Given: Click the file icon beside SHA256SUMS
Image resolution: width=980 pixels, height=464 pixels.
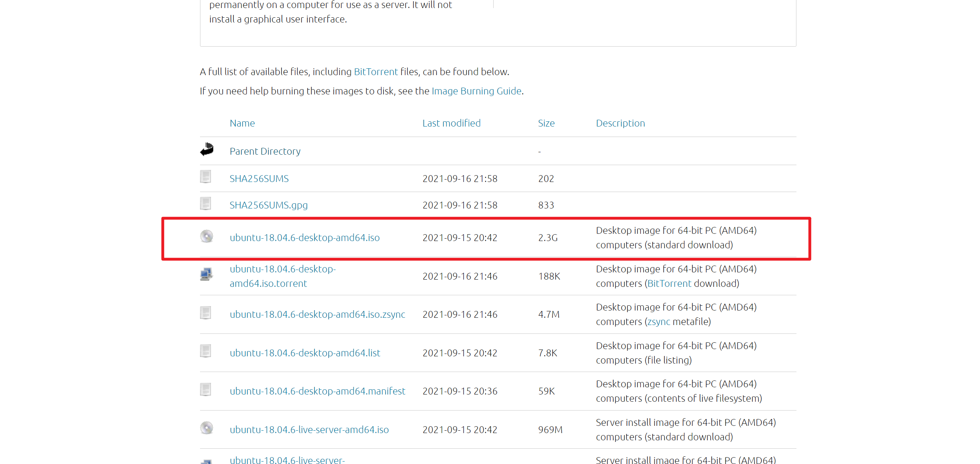Looking at the screenshot, I should click(x=206, y=177).
